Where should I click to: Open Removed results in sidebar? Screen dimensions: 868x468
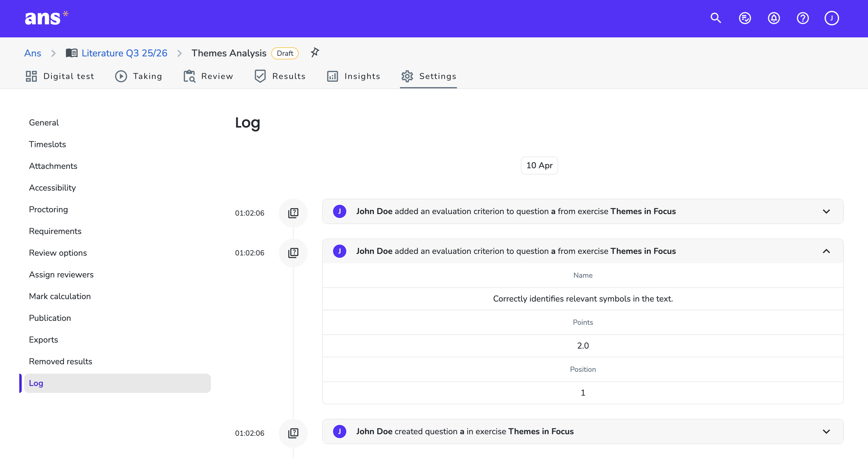pyautogui.click(x=61, y=362)
